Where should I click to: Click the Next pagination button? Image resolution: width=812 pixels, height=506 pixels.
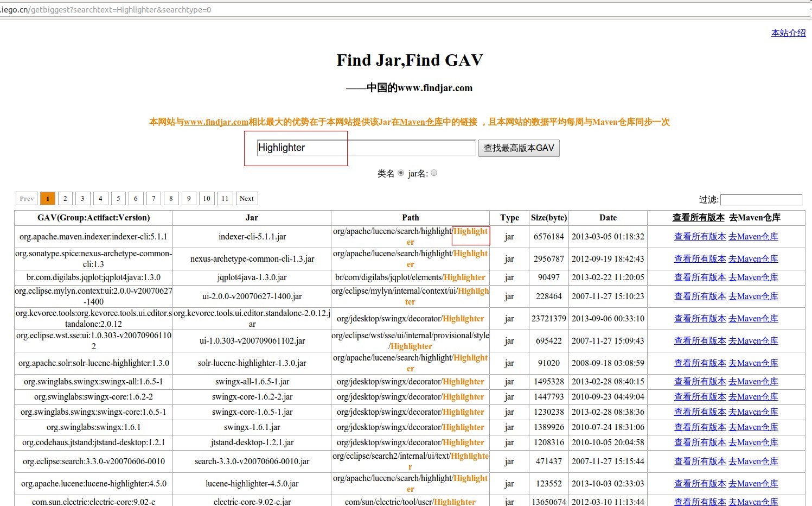click(x=247, y=198)
